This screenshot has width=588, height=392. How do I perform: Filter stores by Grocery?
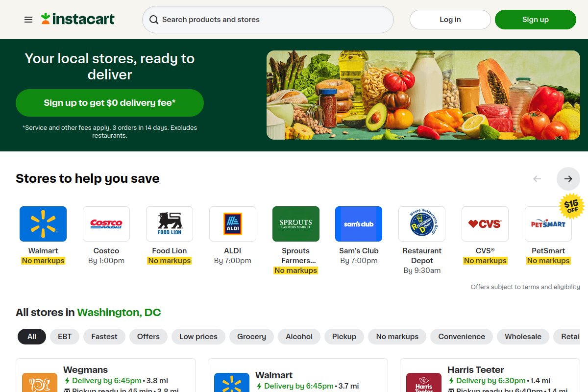point(252,337)
